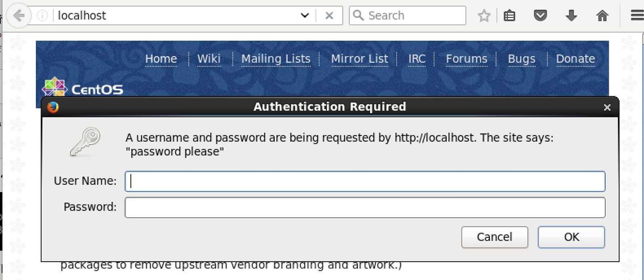Open Firefox hamburger menu

(x=637, y=16)
